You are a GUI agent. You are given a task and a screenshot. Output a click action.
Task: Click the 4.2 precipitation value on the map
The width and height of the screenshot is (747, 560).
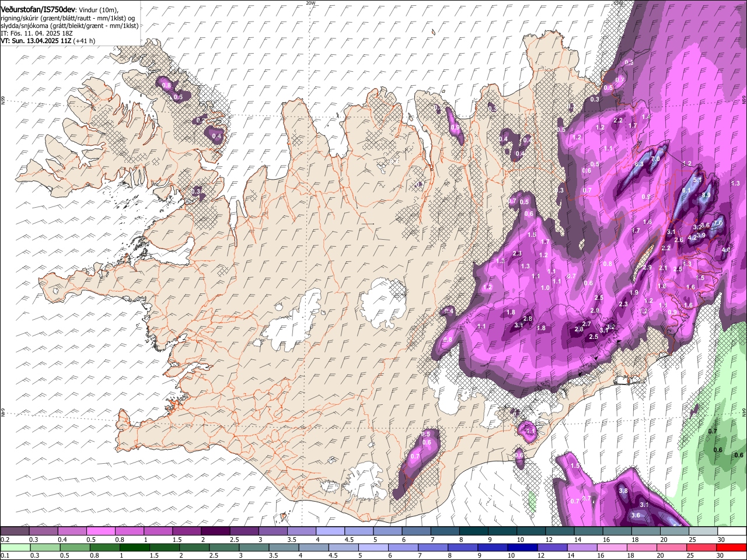click(692, 237)
